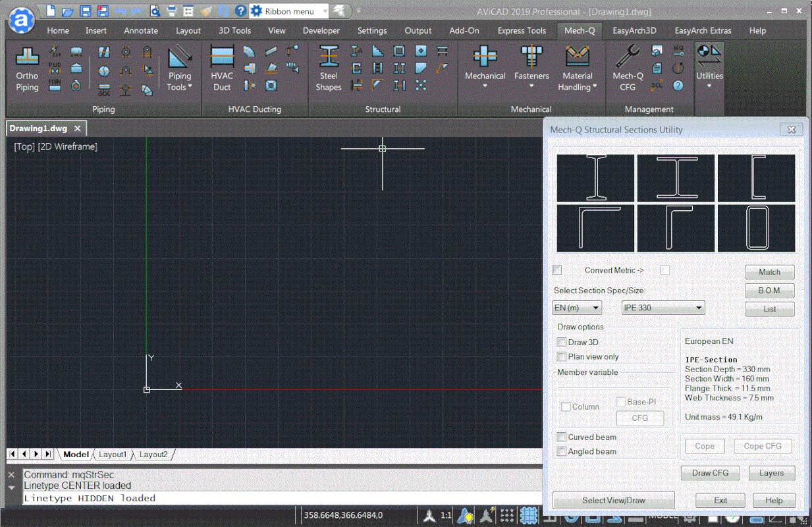Click the structural channel C-shape icon
The height and width of the screenshot is (527, 812).
click(356, 68)
